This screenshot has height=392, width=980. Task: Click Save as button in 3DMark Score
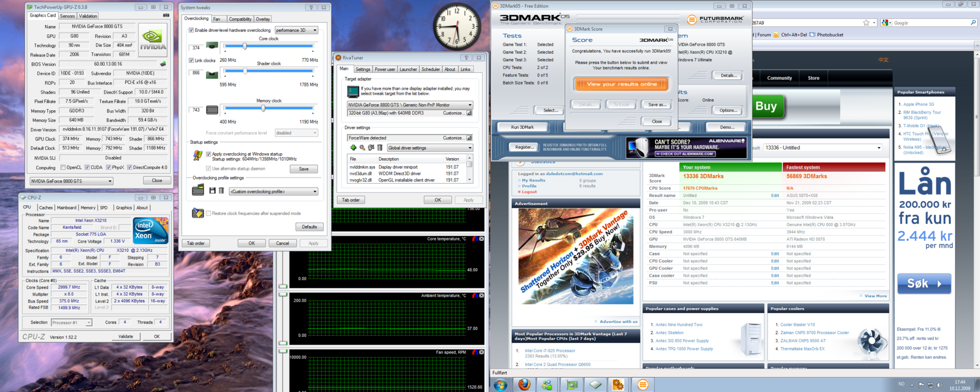pyautogui.click(x=657, y=105)
